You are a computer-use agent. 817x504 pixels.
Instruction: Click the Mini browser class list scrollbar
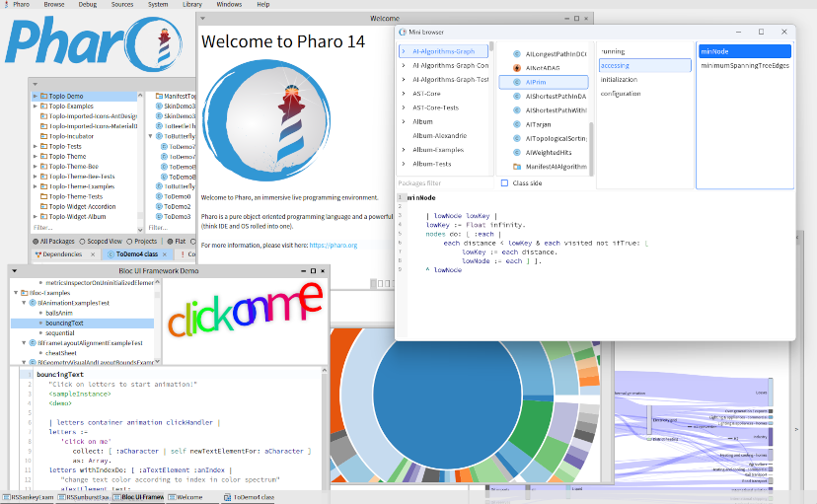coord(591,148)
